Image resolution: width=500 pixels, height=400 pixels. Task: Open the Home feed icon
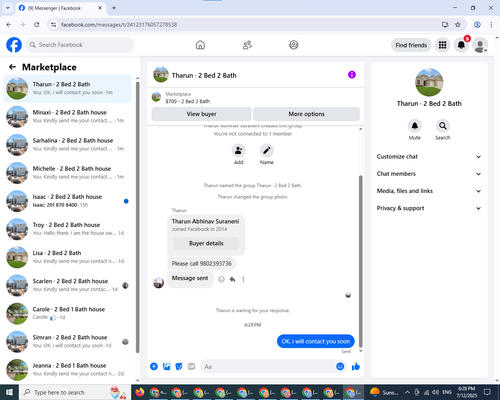[200, 45]
